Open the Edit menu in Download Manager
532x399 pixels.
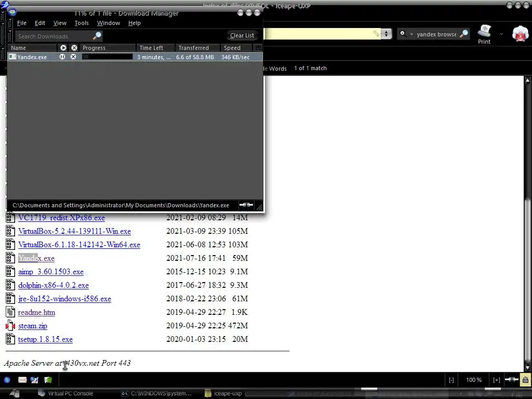coord(39,23)
